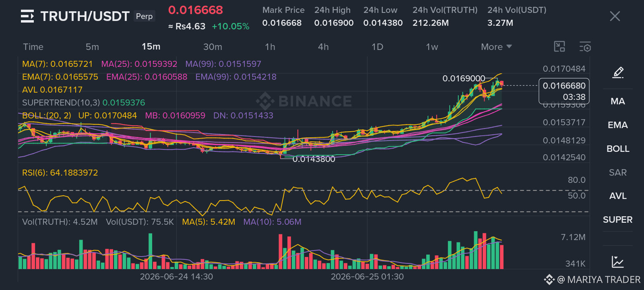Click the Rs4.63 converted price
The height and width of the screenshot is (290, 644).
point(190,27)
